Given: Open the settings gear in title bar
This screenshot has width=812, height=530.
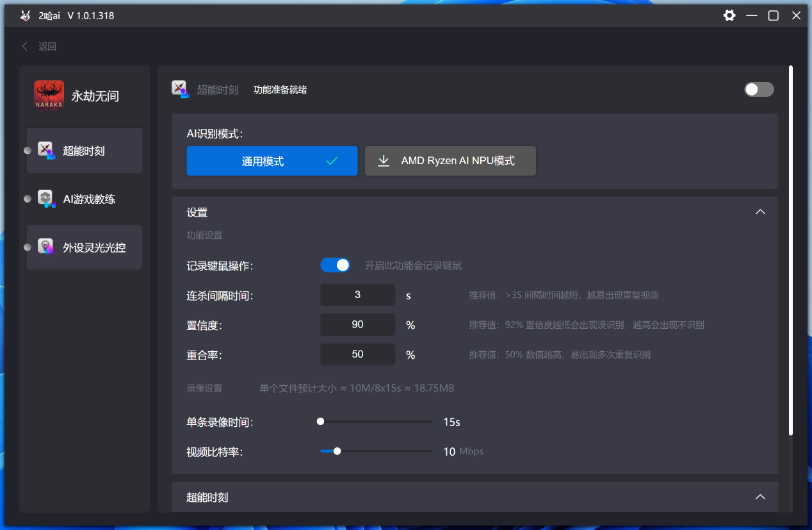Looking at the screenshot, I should click(729, 15).
